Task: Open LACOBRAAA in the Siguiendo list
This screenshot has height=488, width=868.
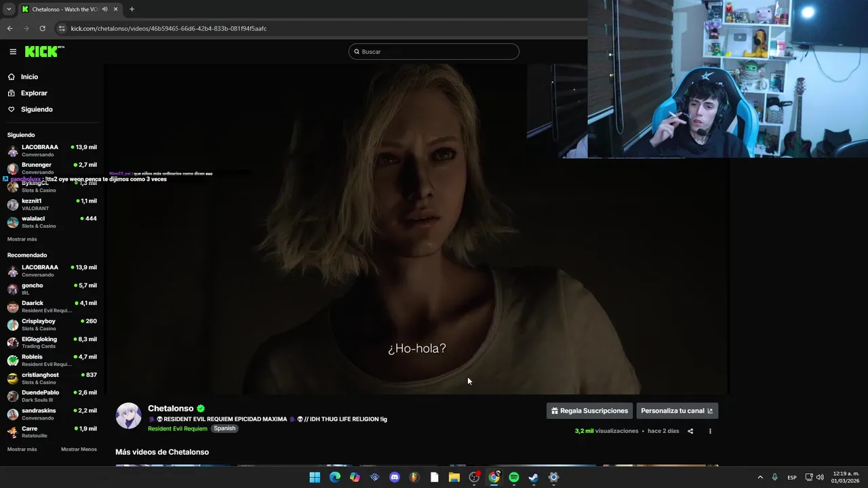Action: [52, 150]
